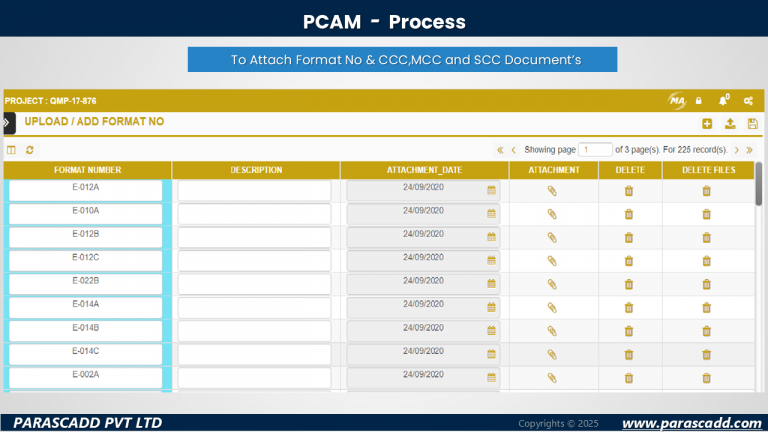The width and height of the screenshot is (768, 432).
Task: Click the save floppy disk icon
Action: tap(752, 123)
